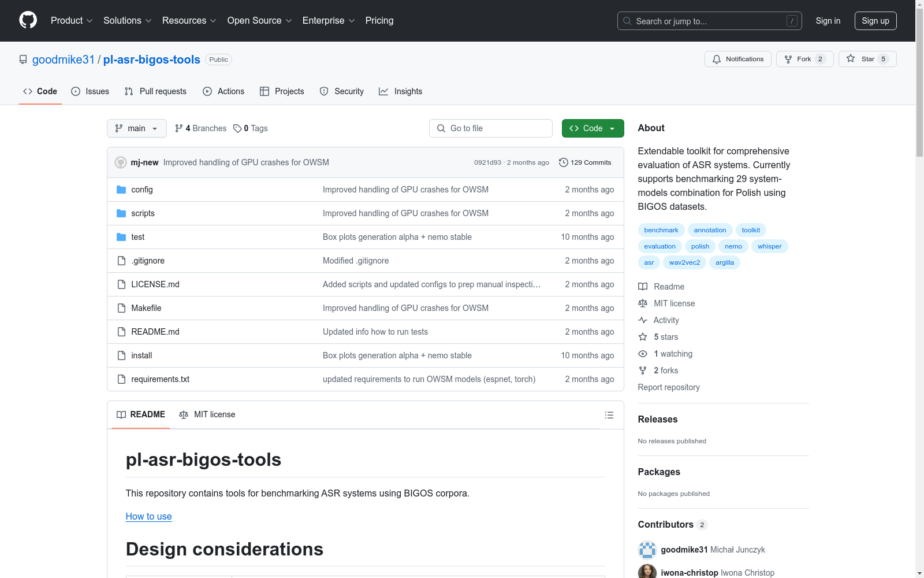Viewport: 924px width, 578px height.
Task: Expand the Open Source menu
Action: 260,20
